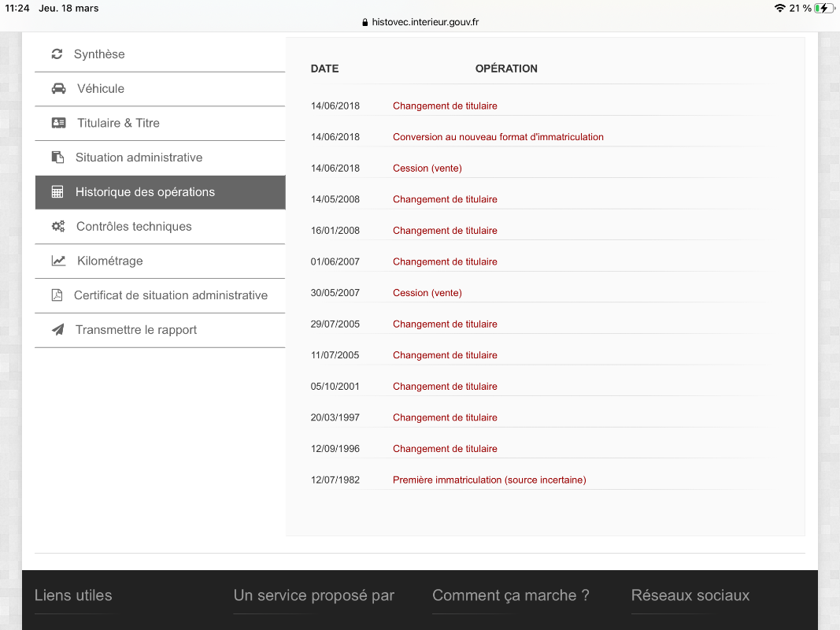Switch to the Kilométrage section
This screenshot has height=630, width=840.
tap(109, 261)
